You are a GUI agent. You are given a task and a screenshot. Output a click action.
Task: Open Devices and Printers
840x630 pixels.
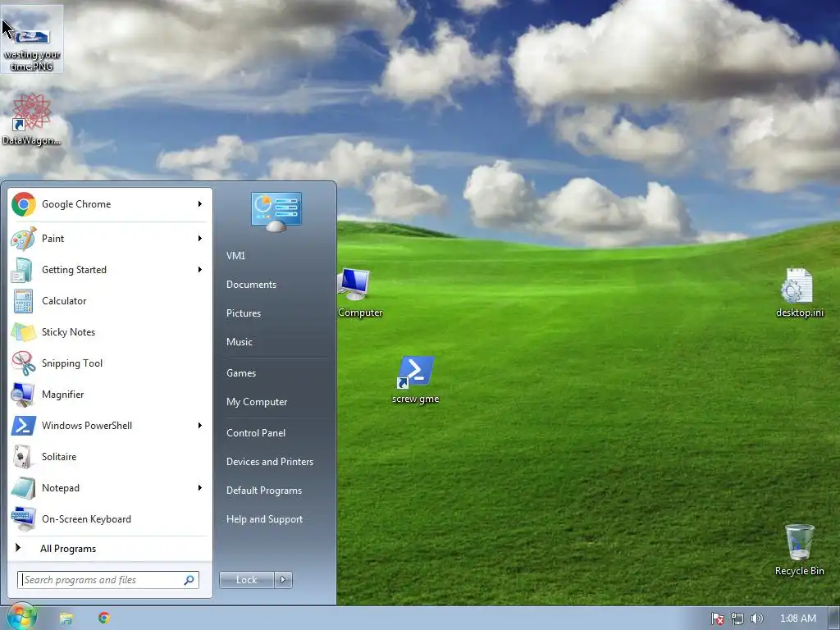276,462
